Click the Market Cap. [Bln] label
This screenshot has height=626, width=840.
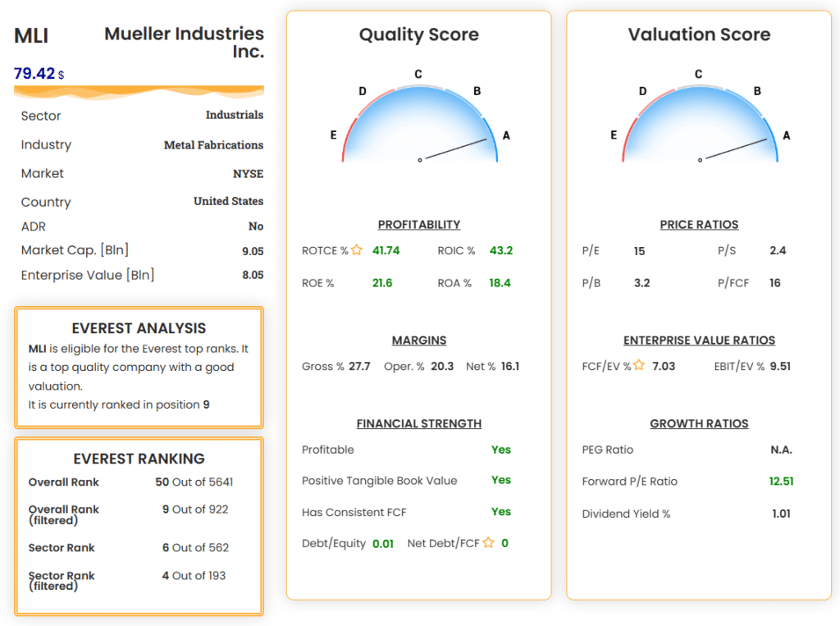tap(75, 250)
